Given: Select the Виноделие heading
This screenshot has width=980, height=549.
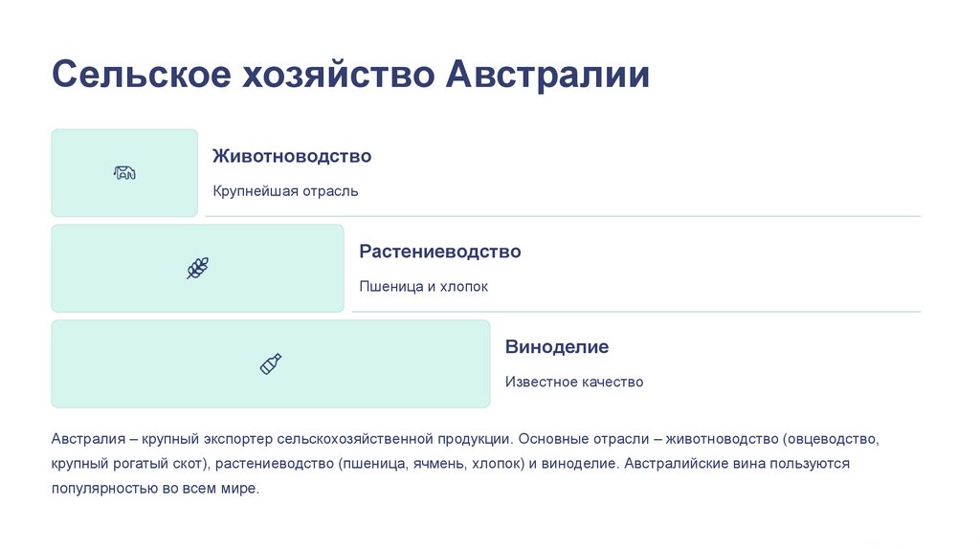Looking at the screenshot, I should [x=556, y=347].
